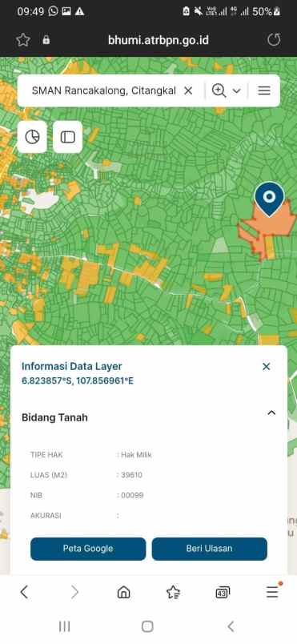
Task: Toggle the side panel layout button
Action: (68, 137)
